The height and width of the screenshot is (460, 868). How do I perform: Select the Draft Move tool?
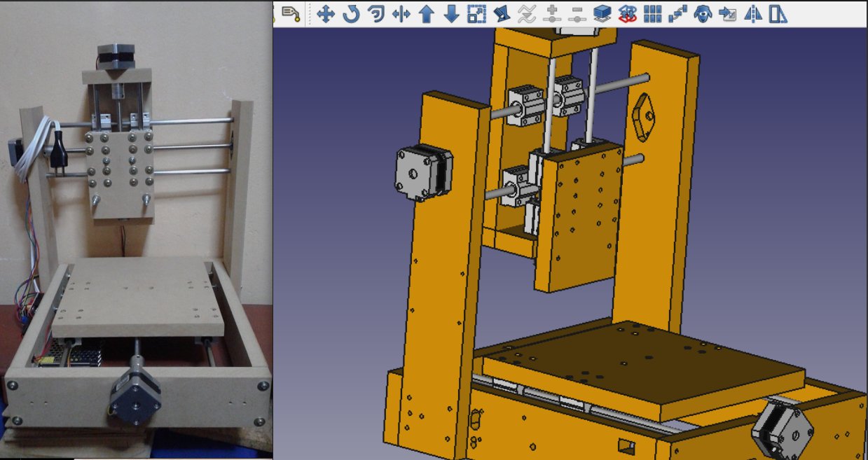(325, 13)
